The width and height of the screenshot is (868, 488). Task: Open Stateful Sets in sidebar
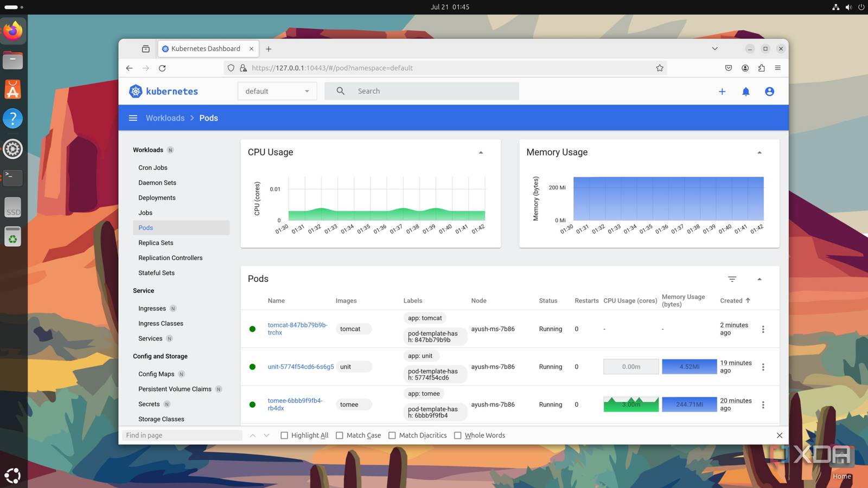click(x=156, y=273)
